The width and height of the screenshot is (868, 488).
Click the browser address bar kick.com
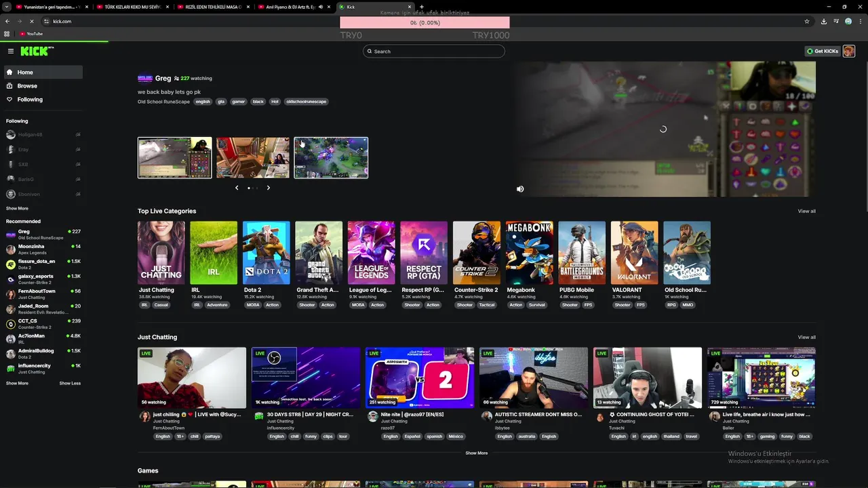click(x=62, y=21)
